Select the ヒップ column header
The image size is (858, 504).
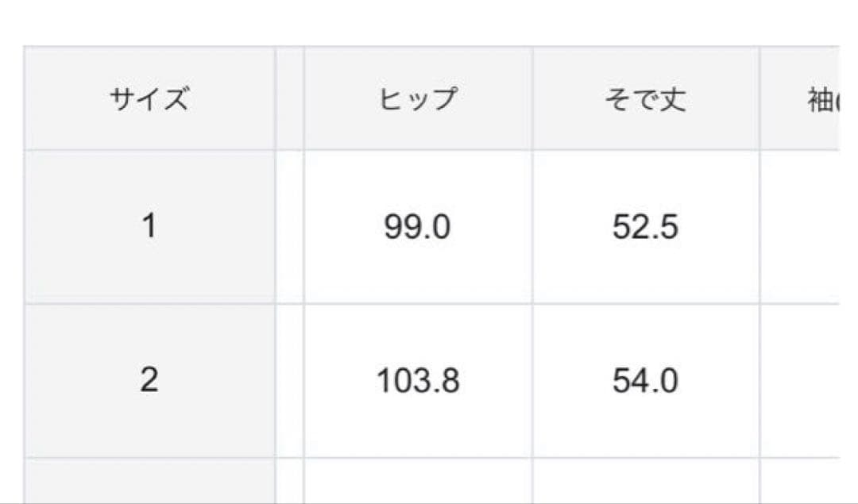(x=418, y=100)
